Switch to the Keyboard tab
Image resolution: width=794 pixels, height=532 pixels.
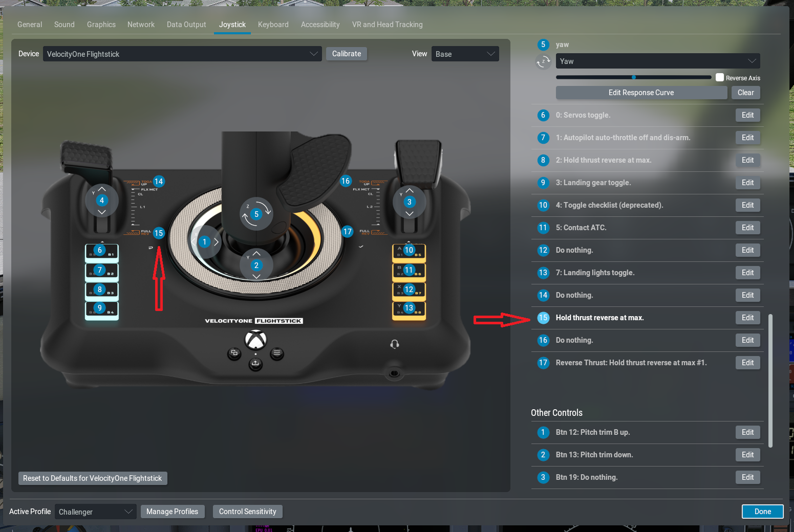point(273,25)
